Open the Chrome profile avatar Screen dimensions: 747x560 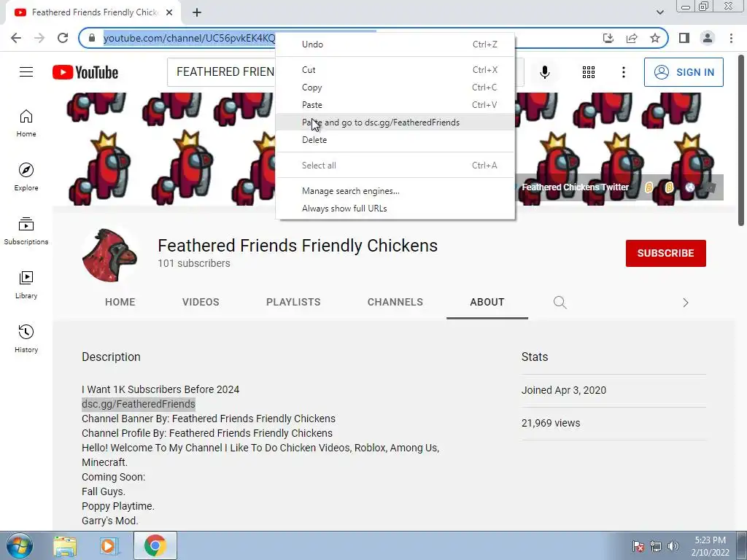(x=708, y=38)
